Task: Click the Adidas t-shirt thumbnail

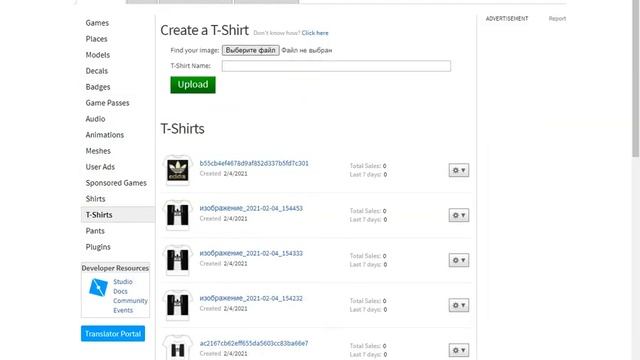Action: pos(178,170)
